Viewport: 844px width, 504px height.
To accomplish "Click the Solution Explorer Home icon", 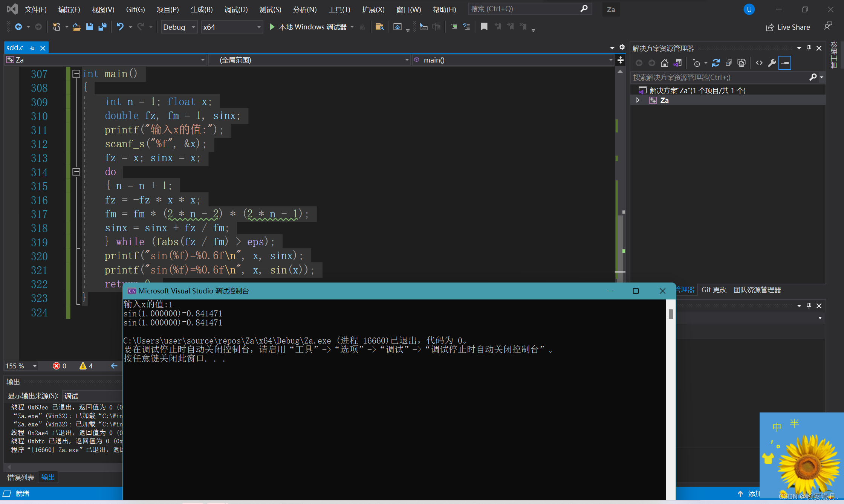I will point(665,63).
